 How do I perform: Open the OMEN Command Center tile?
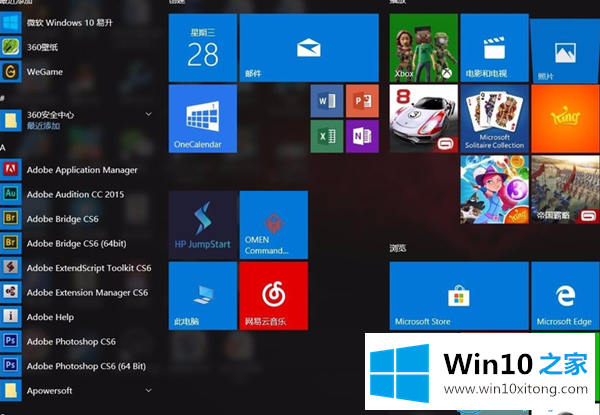tap(274, 225)
